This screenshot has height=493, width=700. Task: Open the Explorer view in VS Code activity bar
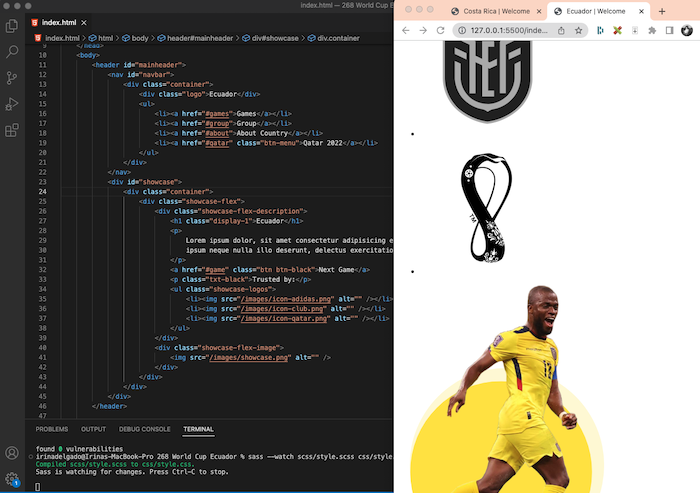[x=12, y=26]
